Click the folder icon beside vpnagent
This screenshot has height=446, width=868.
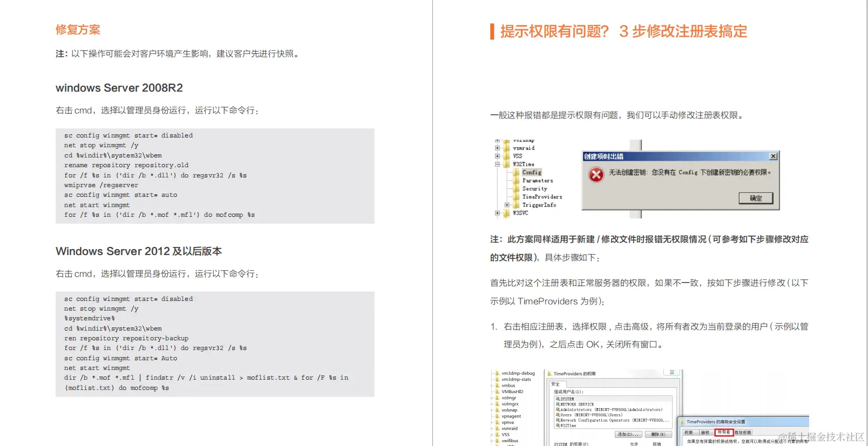497,416
